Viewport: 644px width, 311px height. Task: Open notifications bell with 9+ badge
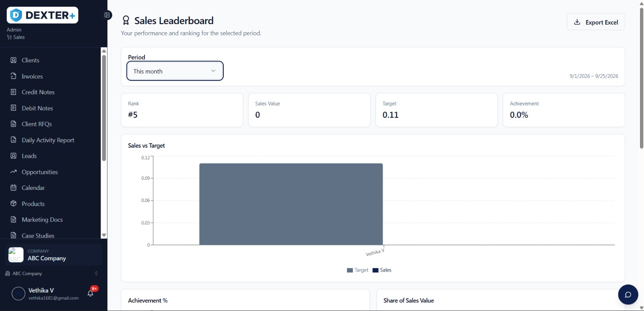click(x=91, y=293)
